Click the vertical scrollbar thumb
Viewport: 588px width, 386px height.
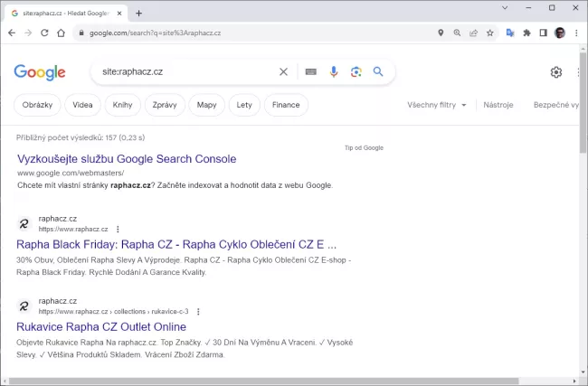583,102
